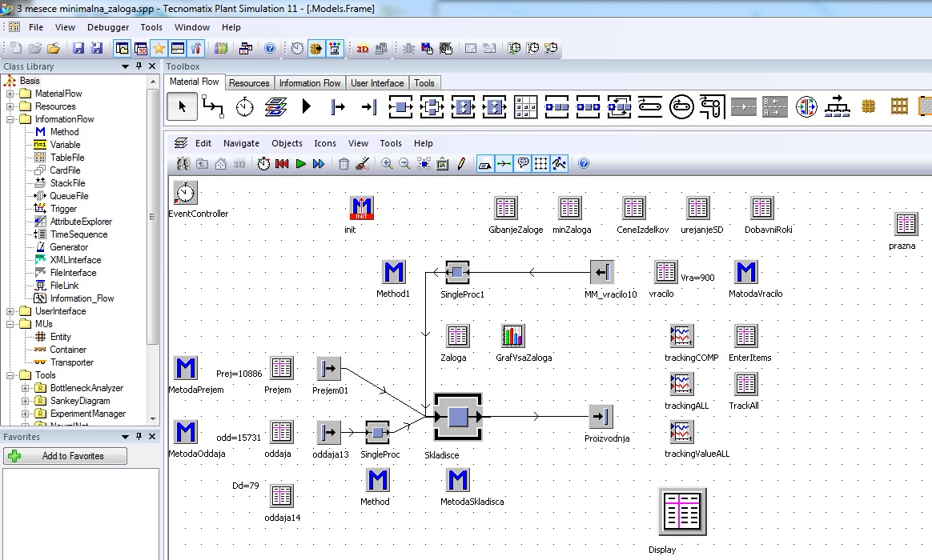Viewport: 932px width, 560px height.
Task: Click the Add to Favorites button
Action: 65,456
